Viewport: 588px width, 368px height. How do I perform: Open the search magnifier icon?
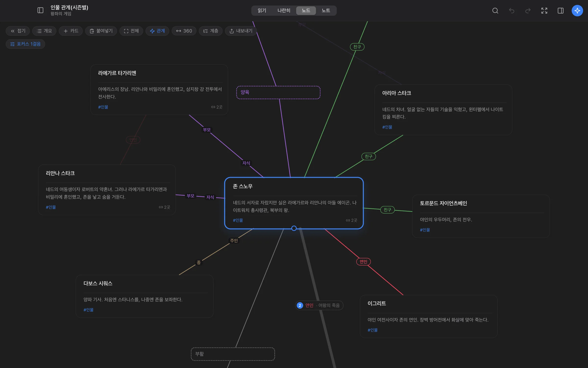[495, 11]
